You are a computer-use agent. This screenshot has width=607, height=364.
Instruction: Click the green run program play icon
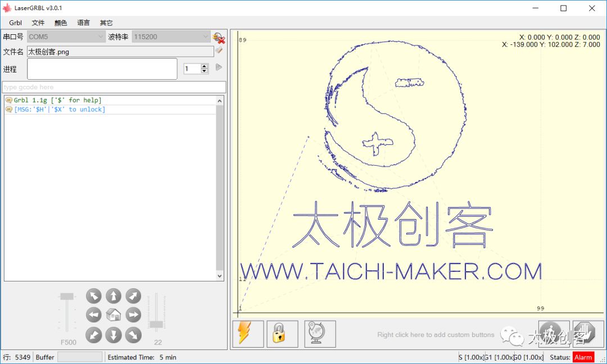[219, 67]
